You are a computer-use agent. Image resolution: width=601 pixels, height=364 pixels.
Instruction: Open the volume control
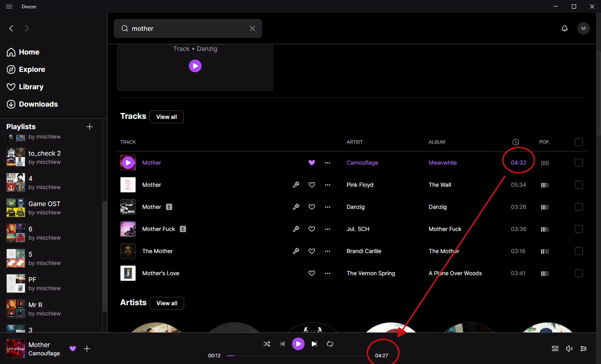tap(569, 349)
